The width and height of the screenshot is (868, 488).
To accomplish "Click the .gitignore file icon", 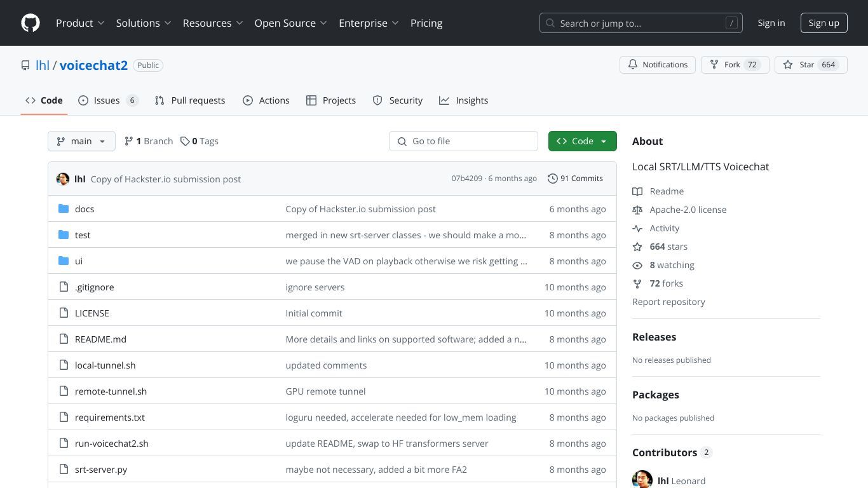I will [64, 287].
